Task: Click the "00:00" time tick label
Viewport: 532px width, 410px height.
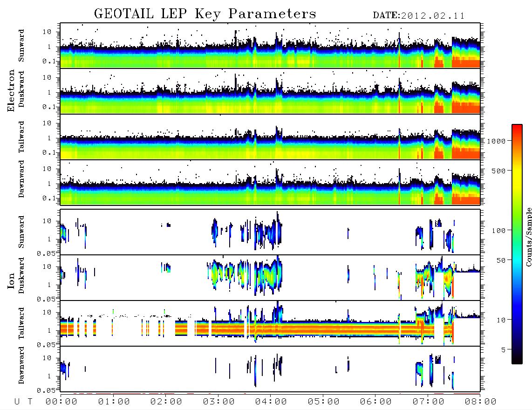Action: [61, 402]
